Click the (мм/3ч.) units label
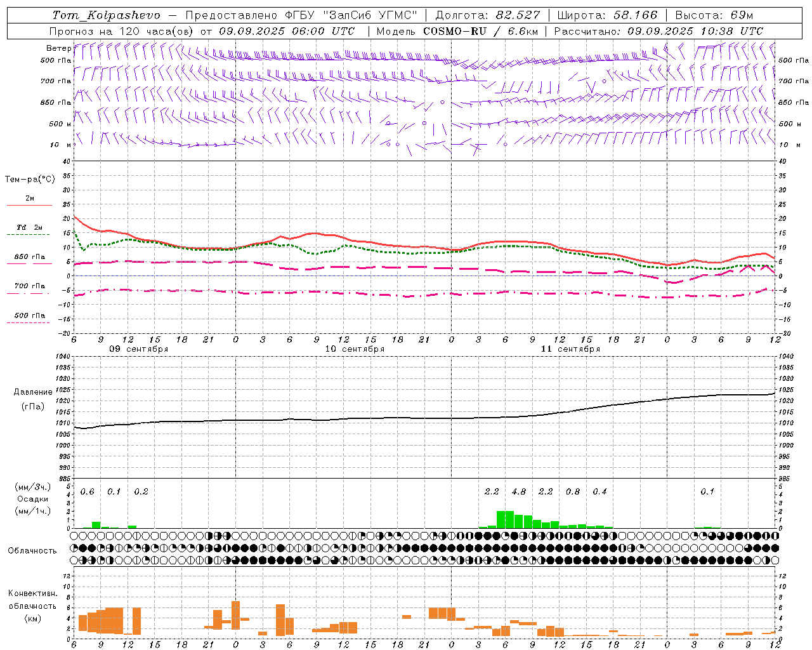 pyautogui.click(x=32, y=487)
